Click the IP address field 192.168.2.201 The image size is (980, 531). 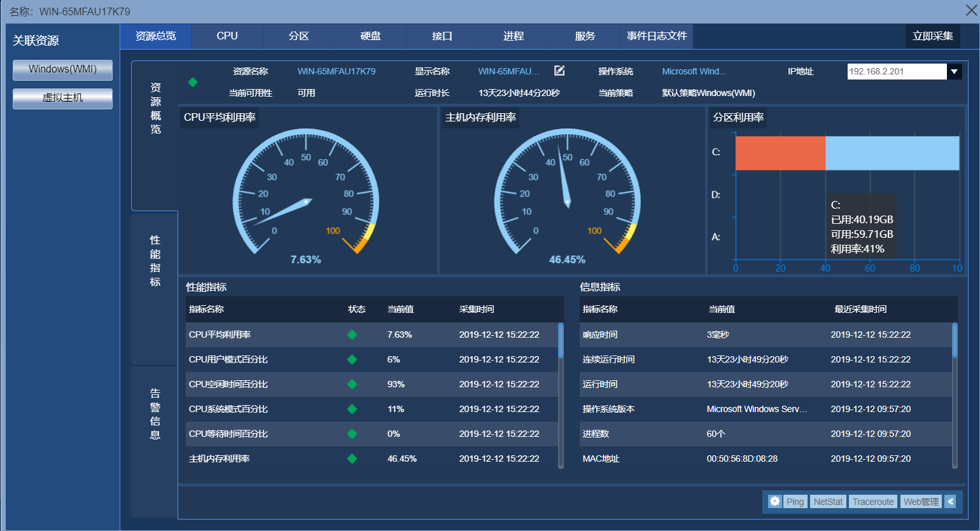(x=897, y=71)
